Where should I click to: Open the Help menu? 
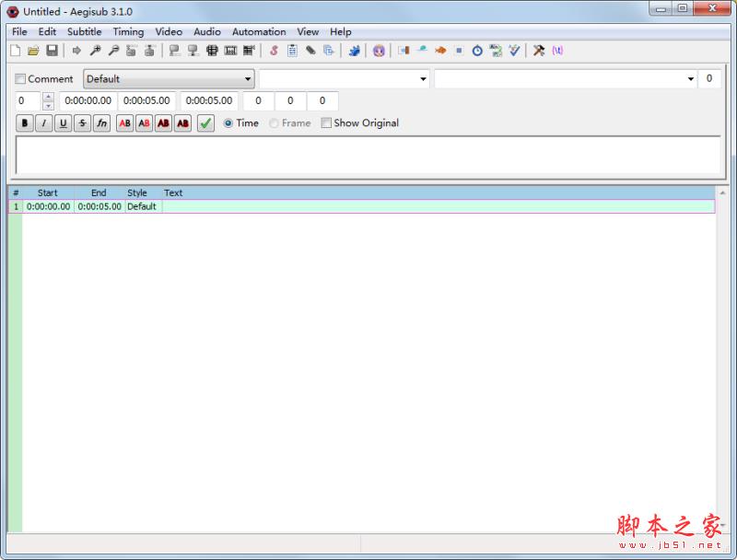click(x=340, y=31)
